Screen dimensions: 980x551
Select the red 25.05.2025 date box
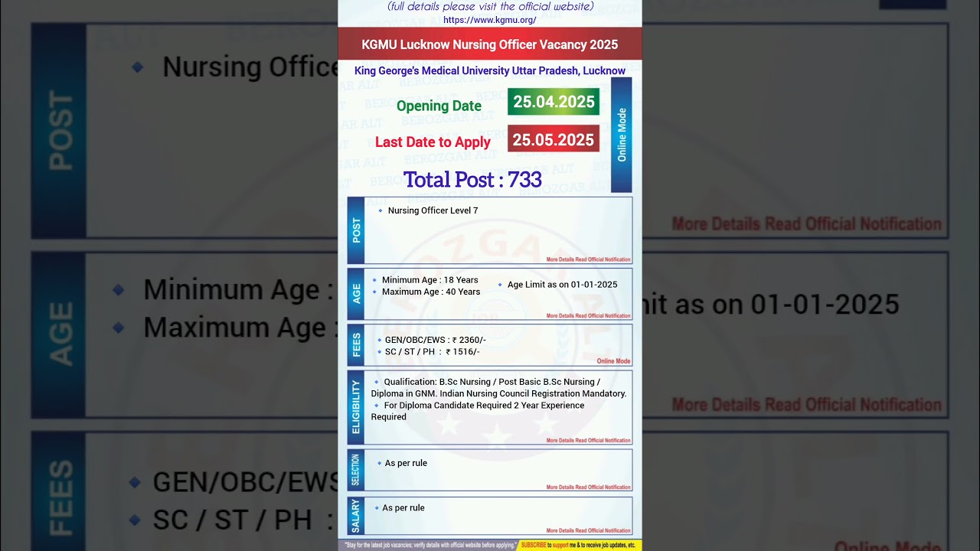(x=554, y=139)
